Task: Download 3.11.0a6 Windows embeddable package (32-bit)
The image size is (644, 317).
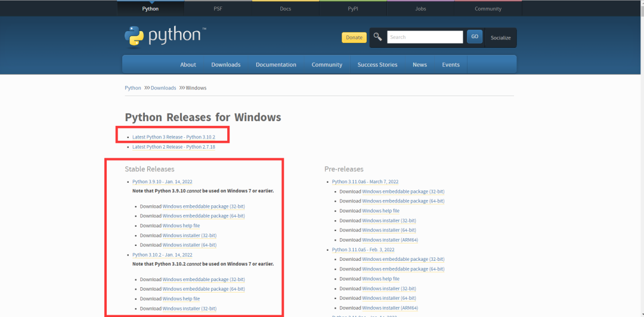Action: [403, 192]
